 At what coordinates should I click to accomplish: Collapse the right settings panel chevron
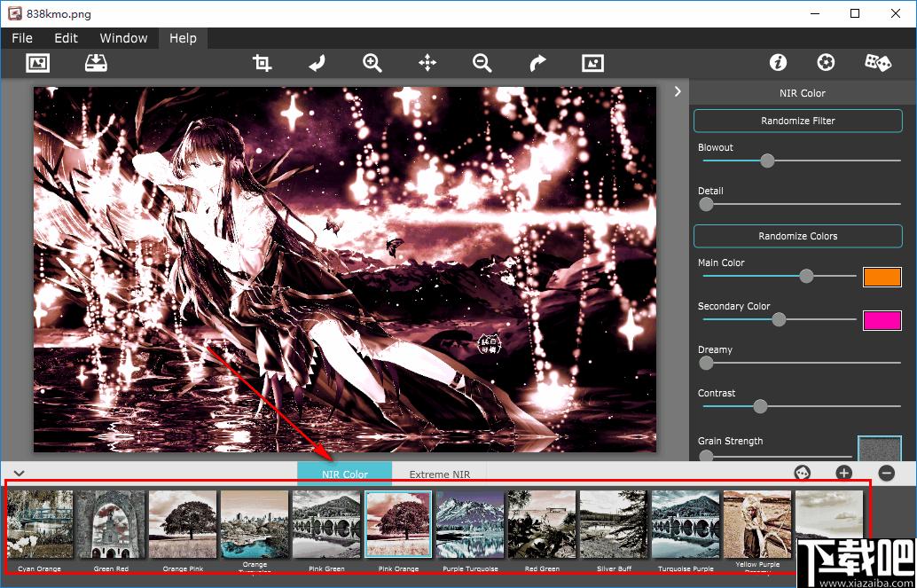(678, 91)
